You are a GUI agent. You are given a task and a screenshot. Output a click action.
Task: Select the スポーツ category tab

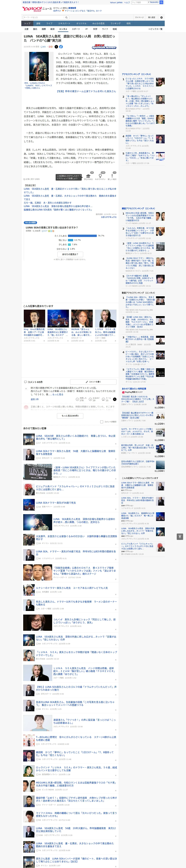(x=76, y=29)
